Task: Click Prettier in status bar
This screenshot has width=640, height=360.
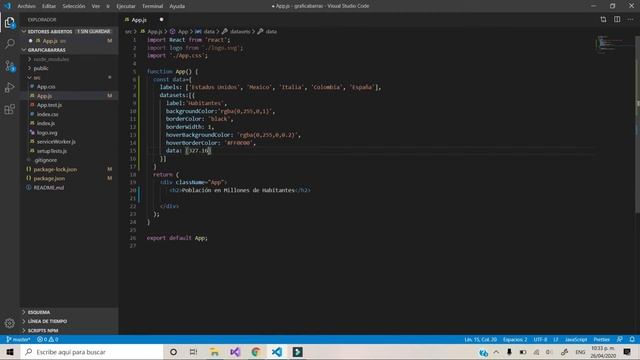Action: coord(602,339)
